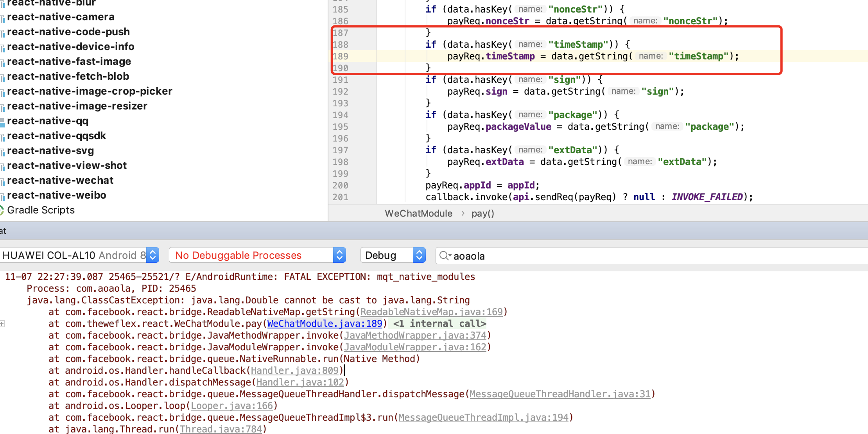Click the react-native-camera module icon
This screenshot has height=434, width=868.
point(3,17)
